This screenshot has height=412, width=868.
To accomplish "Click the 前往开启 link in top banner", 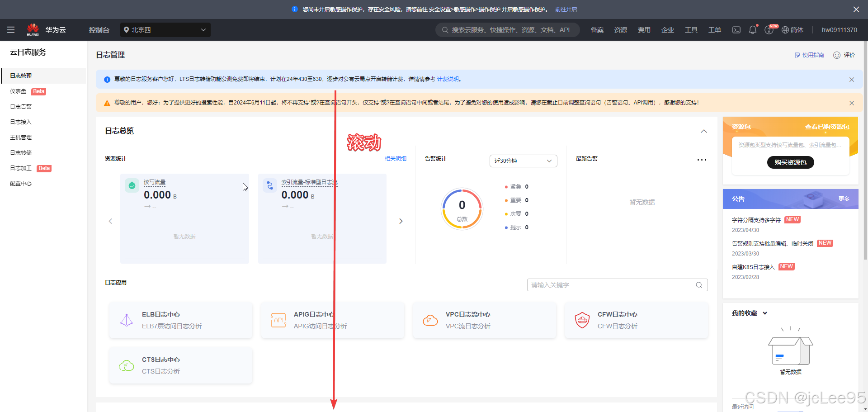I will pyautogui.click(x=566, y=9).
